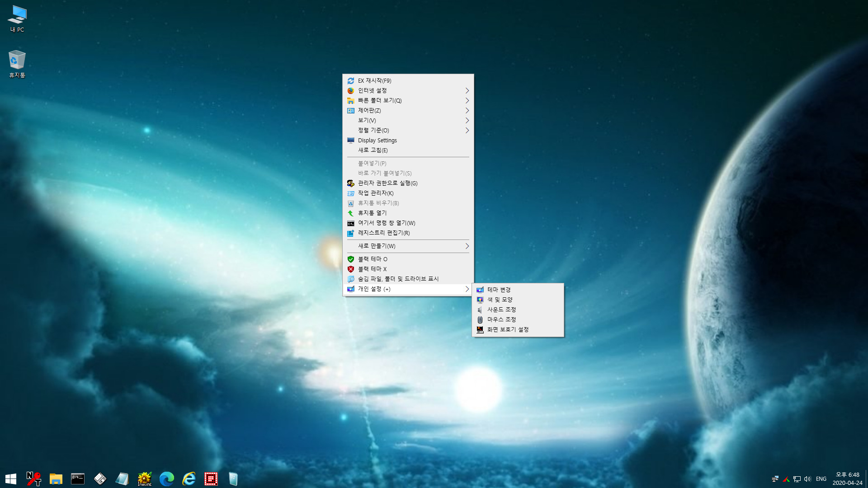The height and width of the screenshot is (488, 868).
Task: Click the 개인 설정 (+) submenu arrow
Action: coord(467,289)
